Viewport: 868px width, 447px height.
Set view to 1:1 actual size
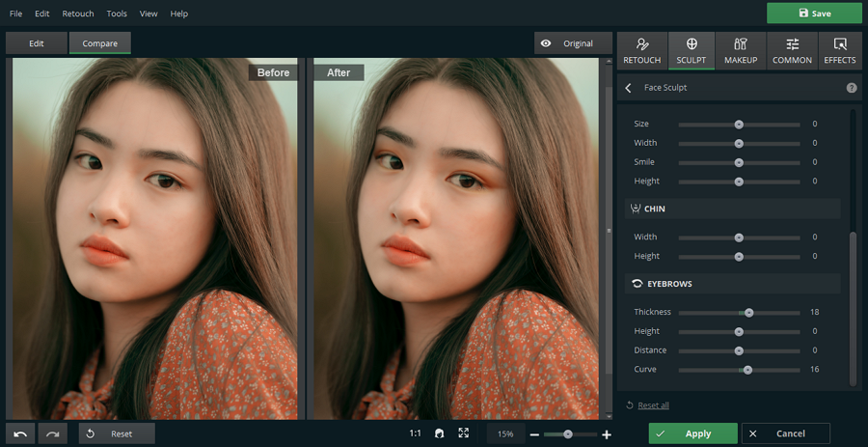click(x=415, y=433)
